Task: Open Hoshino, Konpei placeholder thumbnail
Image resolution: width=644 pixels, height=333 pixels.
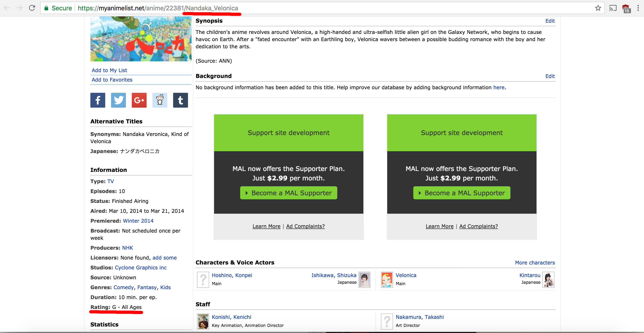Action: tap(203, 280)
